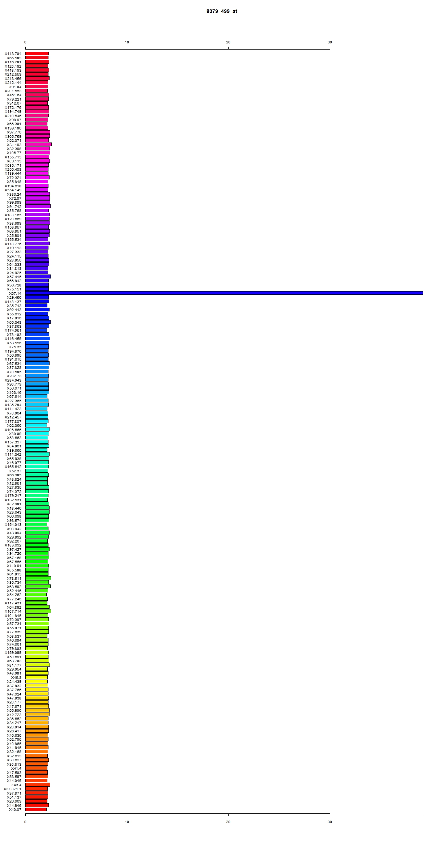The width and height of the screenshot is (434, 868).
Task: Select the row label X132.531
Action: 13,500
